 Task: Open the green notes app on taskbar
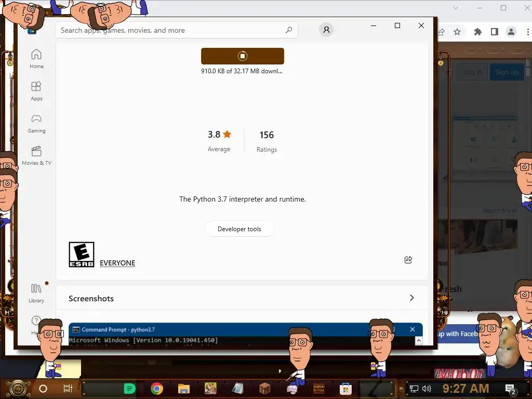point(129,389)
